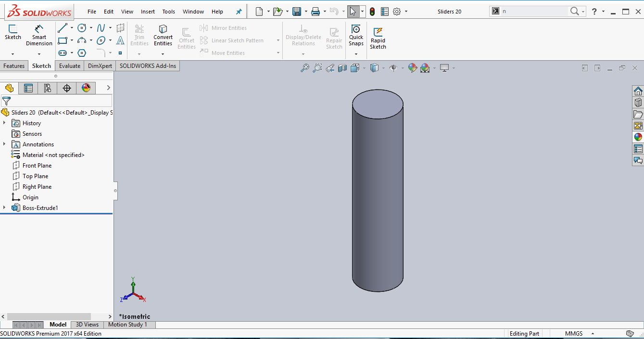This screenshot has width=644, height=339.
Task: Open PropertyManager tab icon
Action: [28, 88]
